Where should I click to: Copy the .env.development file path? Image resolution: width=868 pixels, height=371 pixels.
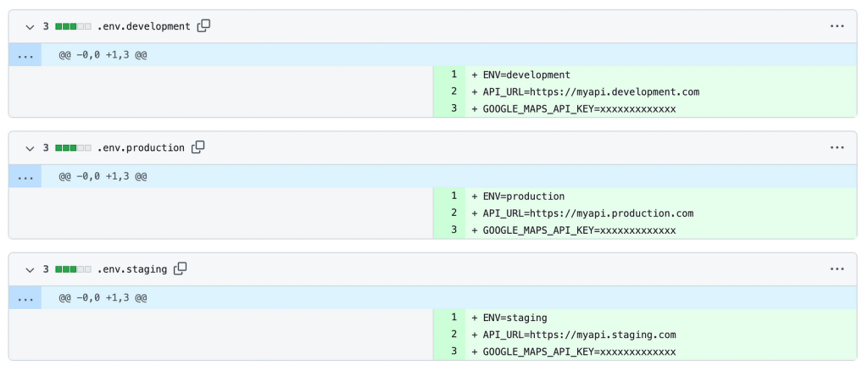pos(203,26)
